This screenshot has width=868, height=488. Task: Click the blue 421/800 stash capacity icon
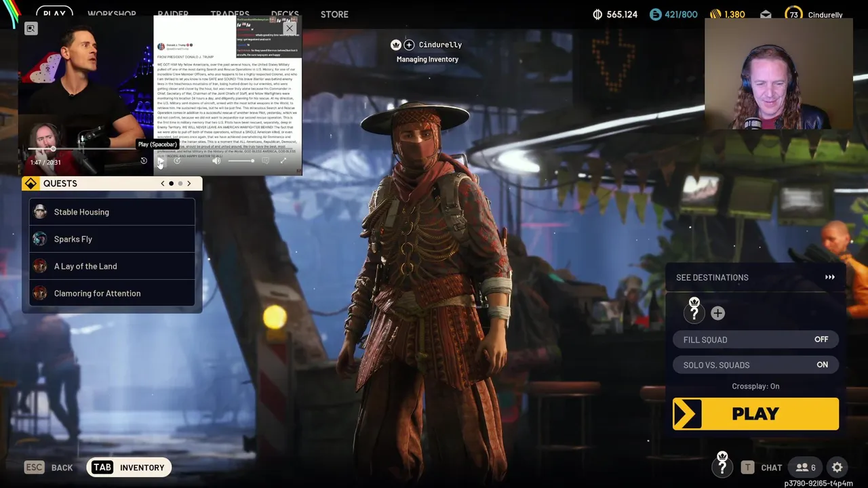tap(655, 14)
